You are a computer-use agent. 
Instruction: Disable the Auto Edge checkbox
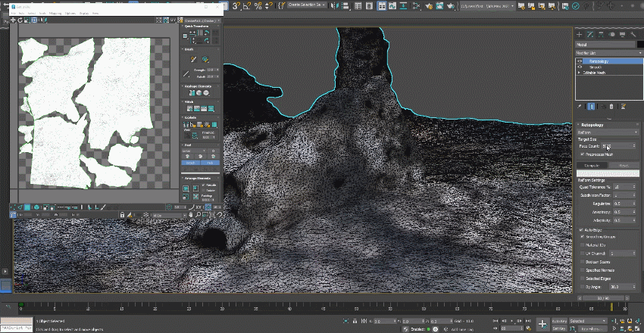(x=582, y=229)
